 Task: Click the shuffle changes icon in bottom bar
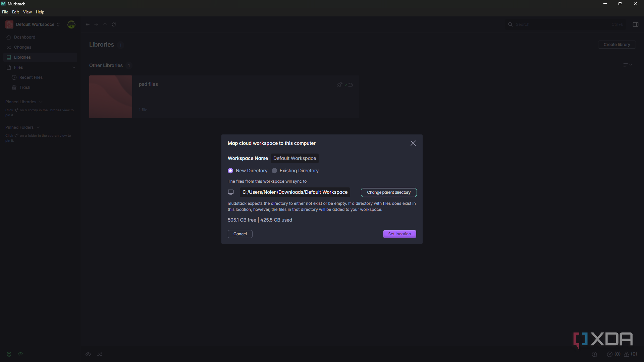(100, 354)
